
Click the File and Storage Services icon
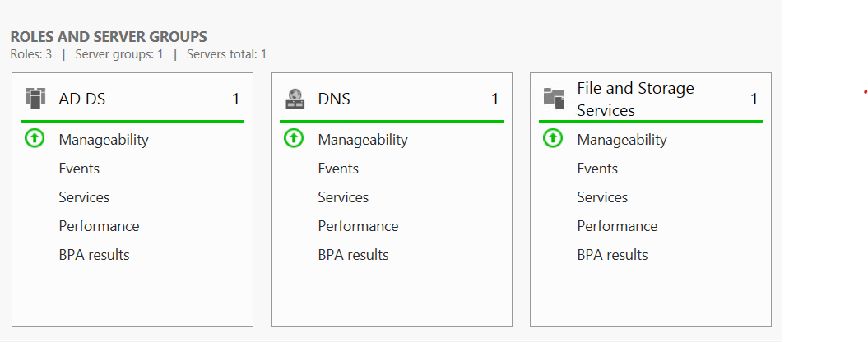[554, 99]
